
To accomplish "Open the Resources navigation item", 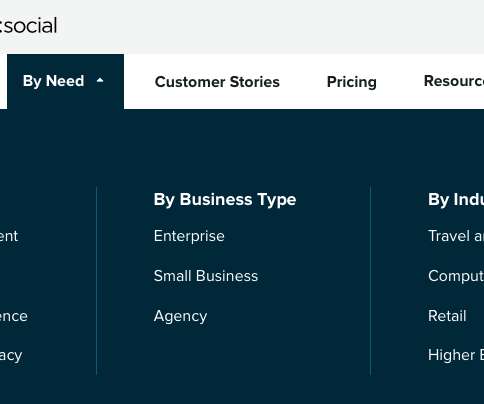I will tap(454, 81).
